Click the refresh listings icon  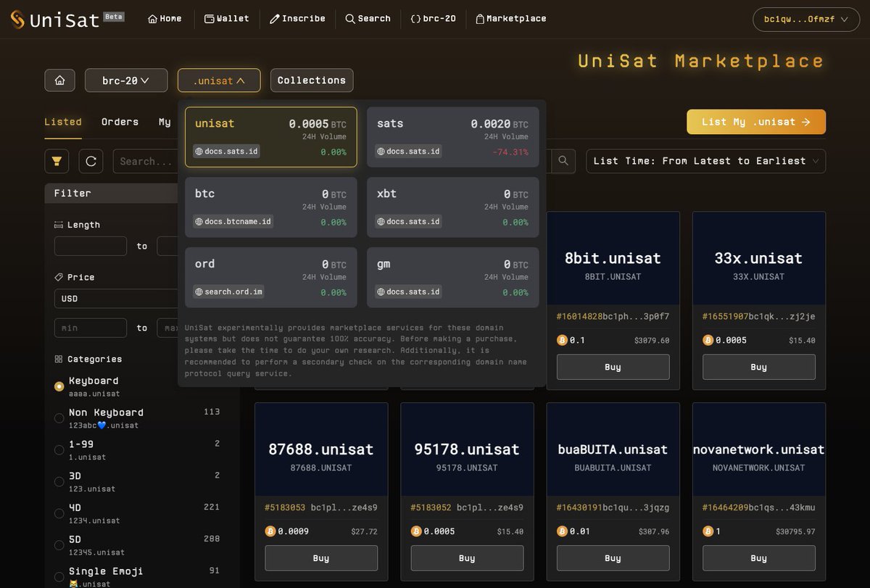click(x=91, y=161)
